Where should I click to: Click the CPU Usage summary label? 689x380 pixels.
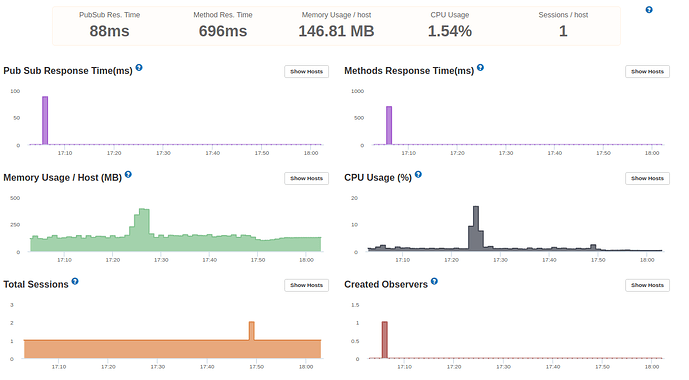tap(450, 15)
